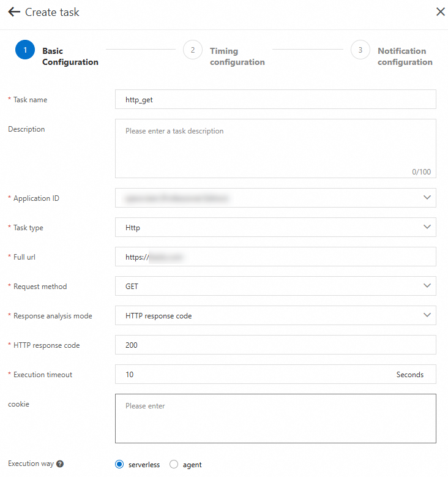This screenshot has width=448, height=477.
Task: Close the Create task panel
Action: click(441, 12)
